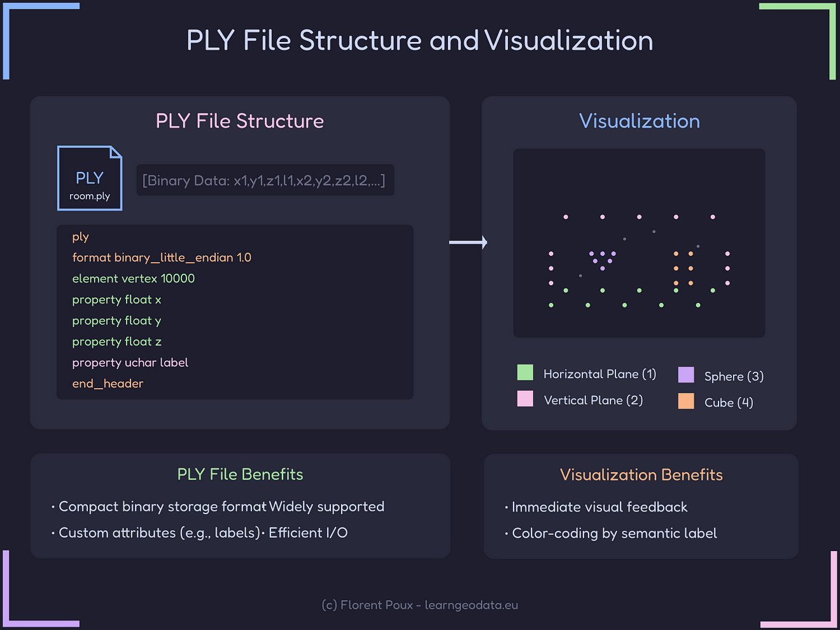840x630 pixels.
Task: Click the Sphere (3) legend label
Action: click(x=734, y=377)
